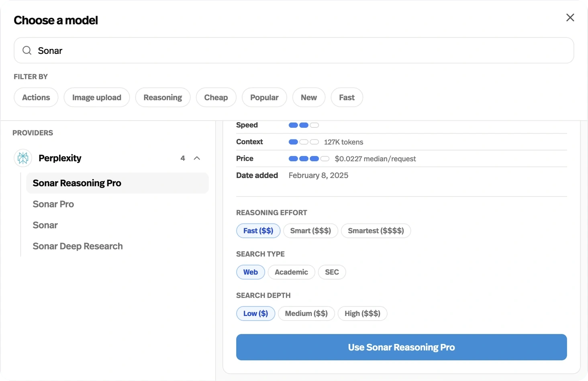Click the FILTER BY label
Screen dimensions: 588x381
tap(31, 76)
